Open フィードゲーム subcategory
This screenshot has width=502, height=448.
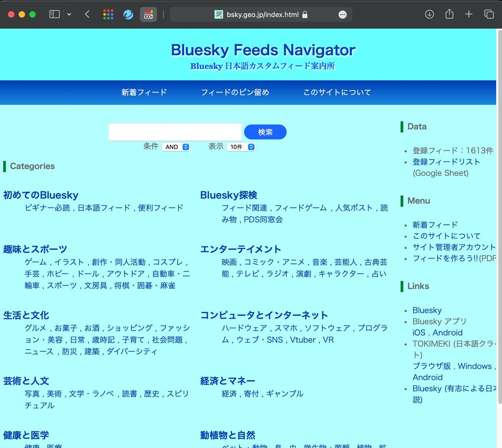(301, 208)
